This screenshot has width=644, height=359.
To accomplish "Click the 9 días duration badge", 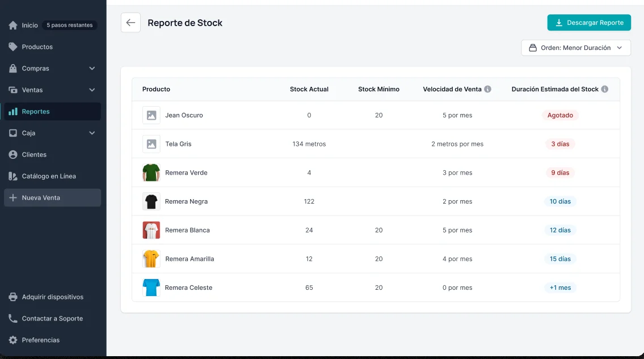I will [x=560, y=172].
